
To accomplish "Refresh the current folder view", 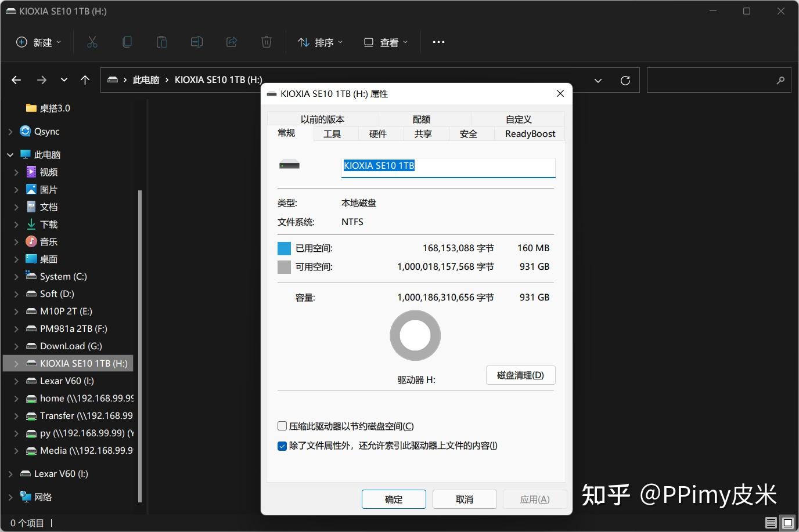I will [x=625, y=80].
